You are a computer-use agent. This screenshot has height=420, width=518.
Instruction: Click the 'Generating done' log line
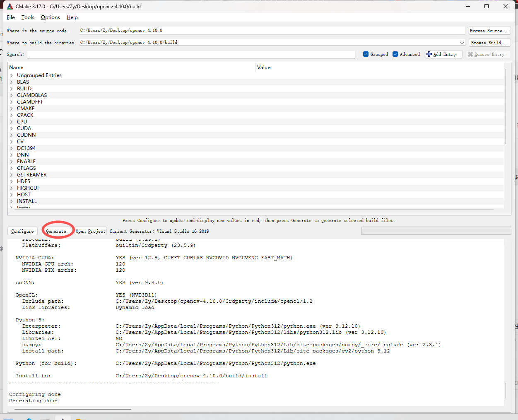pyautogui.click(x=33, y=401)
